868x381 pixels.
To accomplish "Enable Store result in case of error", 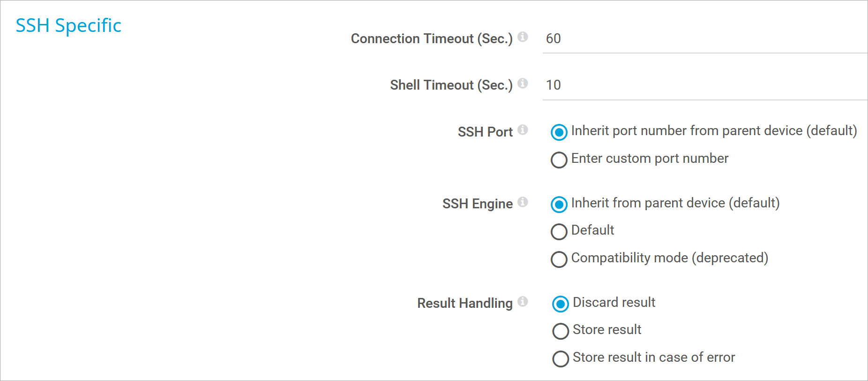I will 561,359.
